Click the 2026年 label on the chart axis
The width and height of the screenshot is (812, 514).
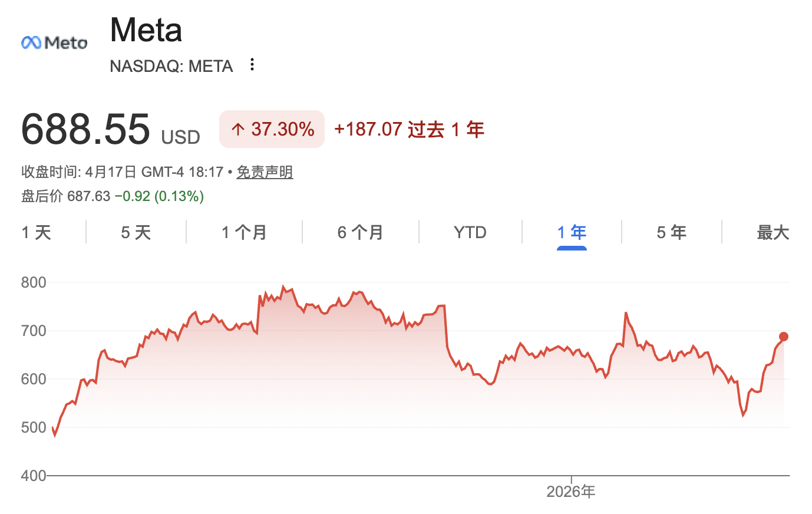tap(570, 491)
